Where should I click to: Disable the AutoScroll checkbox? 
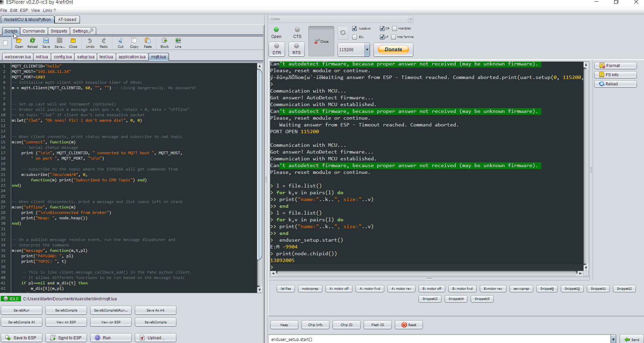355,28
